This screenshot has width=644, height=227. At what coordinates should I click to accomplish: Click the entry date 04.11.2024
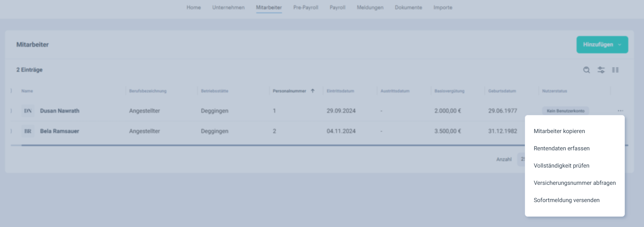tap(341, 131)
